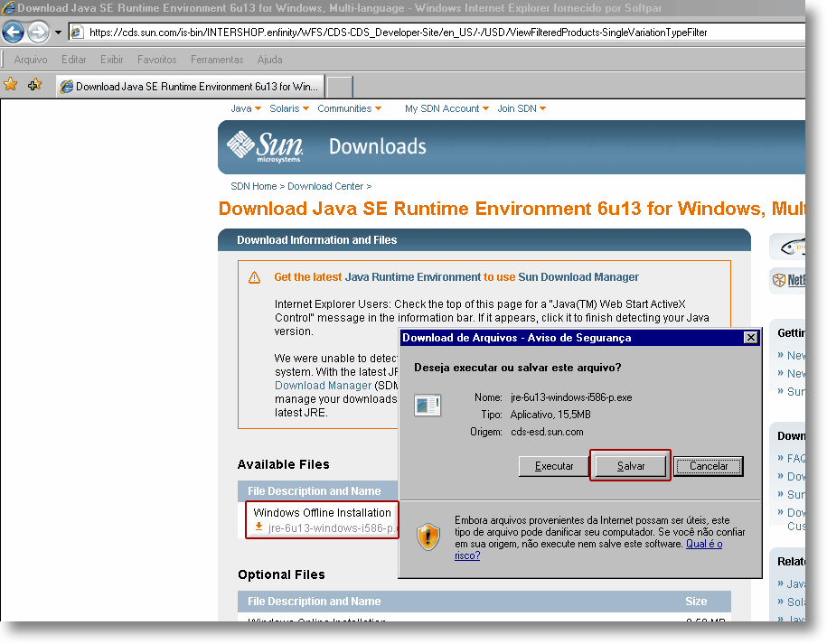The height and width of the screenshot is (644, 827).
Task: Open the Download Manager text link
Action: (323, 386)
